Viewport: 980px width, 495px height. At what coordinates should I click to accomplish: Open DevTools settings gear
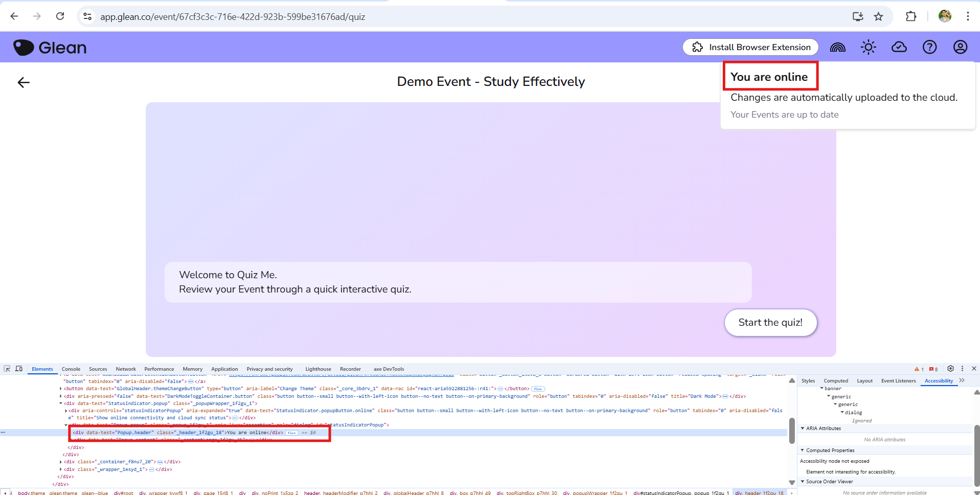click(950, 369)
